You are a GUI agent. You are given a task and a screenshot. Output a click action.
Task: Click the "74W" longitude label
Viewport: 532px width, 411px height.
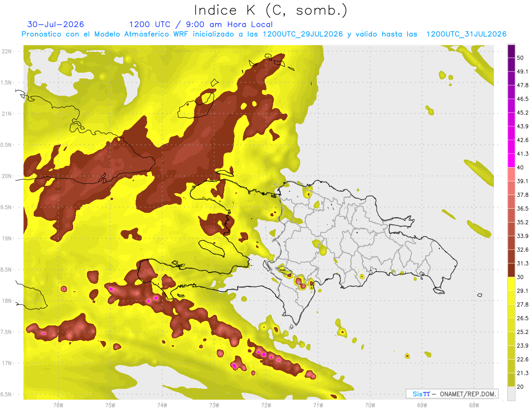point(162,405)
